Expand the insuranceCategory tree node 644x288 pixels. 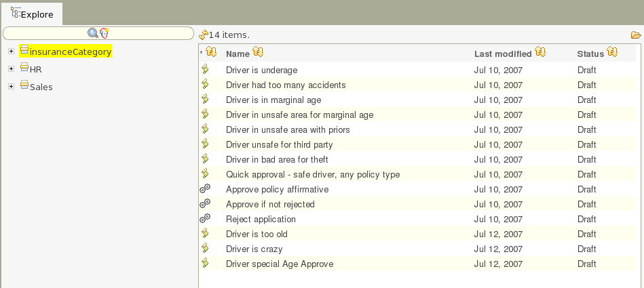point(11,52)
